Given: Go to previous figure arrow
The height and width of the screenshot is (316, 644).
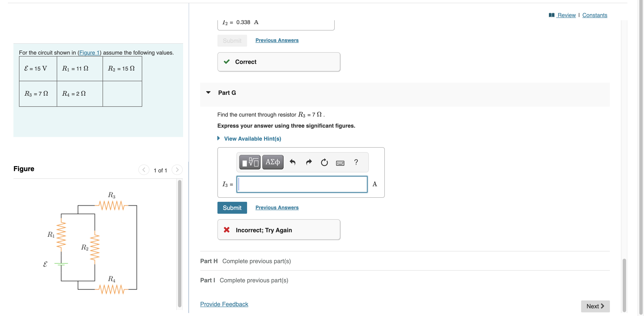Looking at the screenshot, I should [144, 170].
